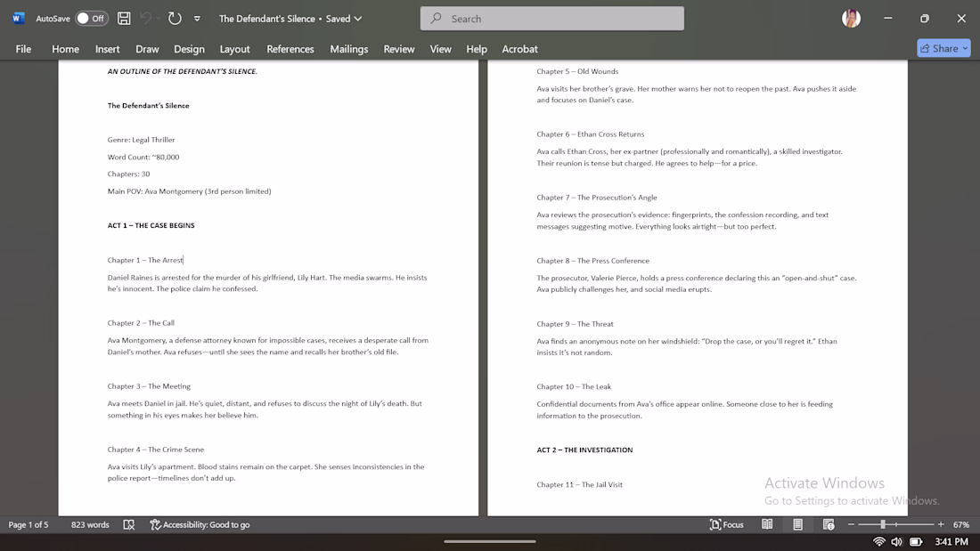Expand the Share button dropdown arrow
The width and height of the screenshot is (980, 551).
(966, 48)
